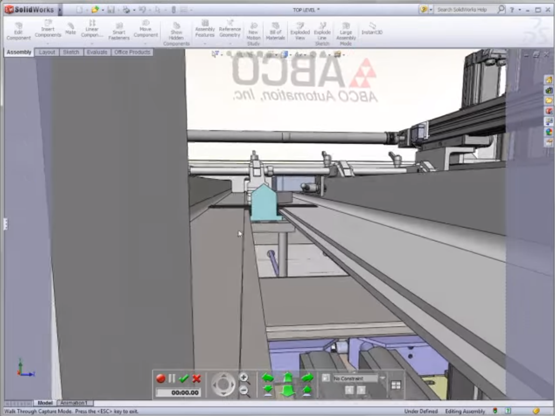Click the move down green arrow
The height and width of the screenshot is (416, 555).
[x=268, y=391]
